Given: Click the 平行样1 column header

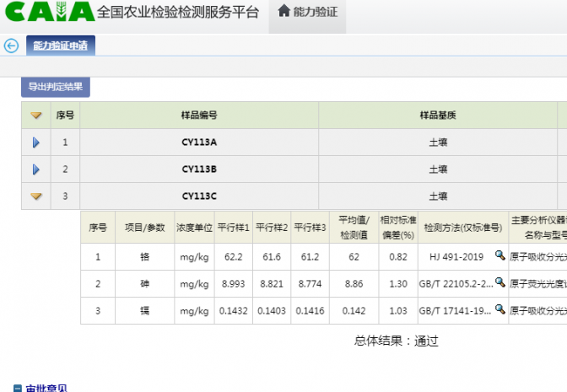Looking at the screenshot, I should [x=233, y=228].
